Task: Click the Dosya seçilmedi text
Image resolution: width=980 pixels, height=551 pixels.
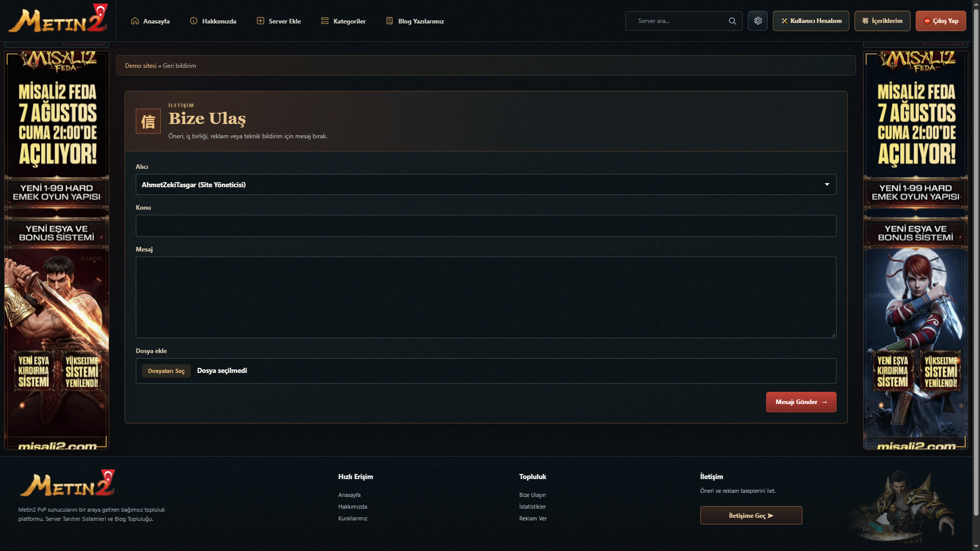Action: (x=222, y=371)
